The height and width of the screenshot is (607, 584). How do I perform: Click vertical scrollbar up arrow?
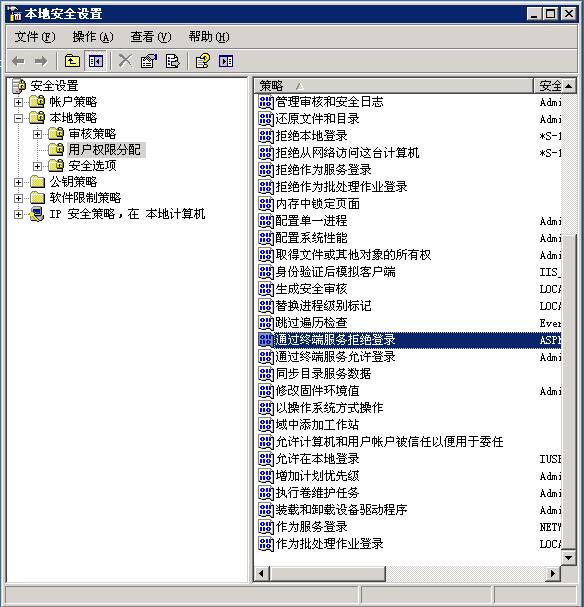pyautogui.click(x=569, y=86)
